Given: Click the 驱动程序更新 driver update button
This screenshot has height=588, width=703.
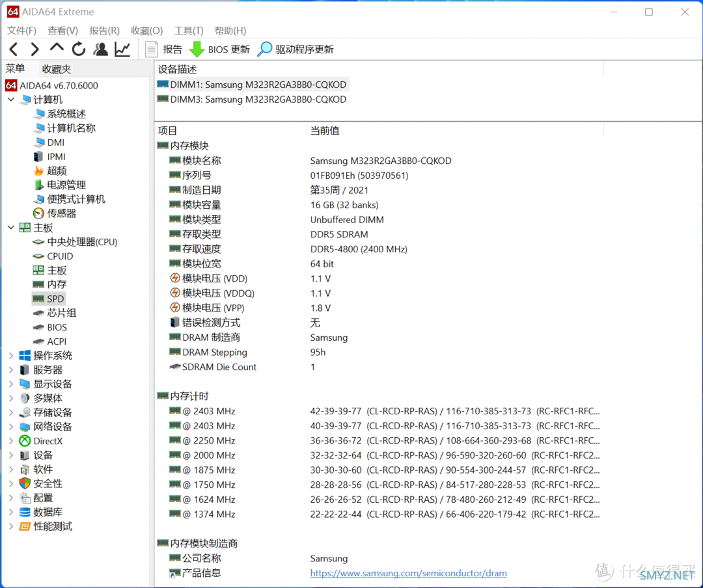Looking at the screenshot, I should (296, 49).
